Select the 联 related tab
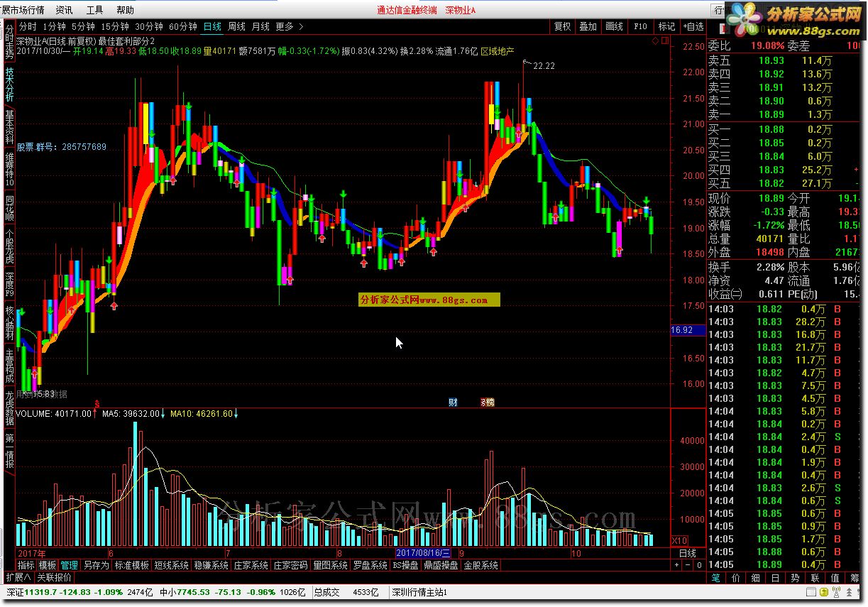The height and width of the screenshot is (607, 868). 815,578
